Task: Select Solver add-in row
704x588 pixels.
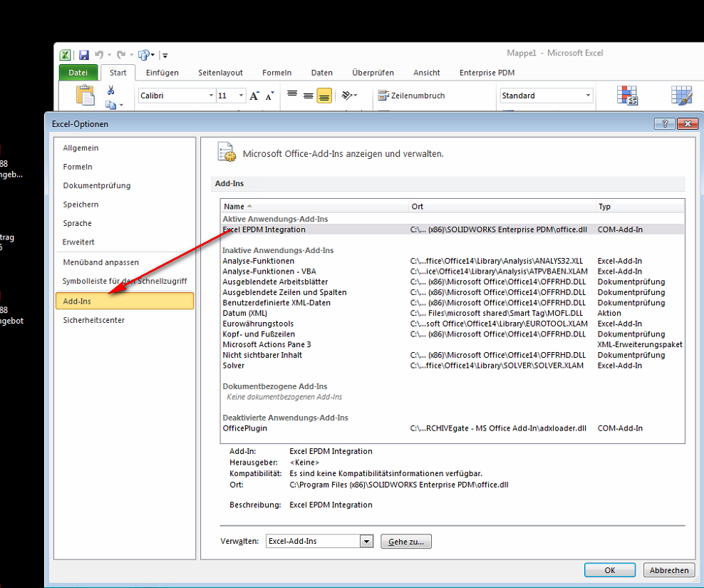Action: click(452, 365)
